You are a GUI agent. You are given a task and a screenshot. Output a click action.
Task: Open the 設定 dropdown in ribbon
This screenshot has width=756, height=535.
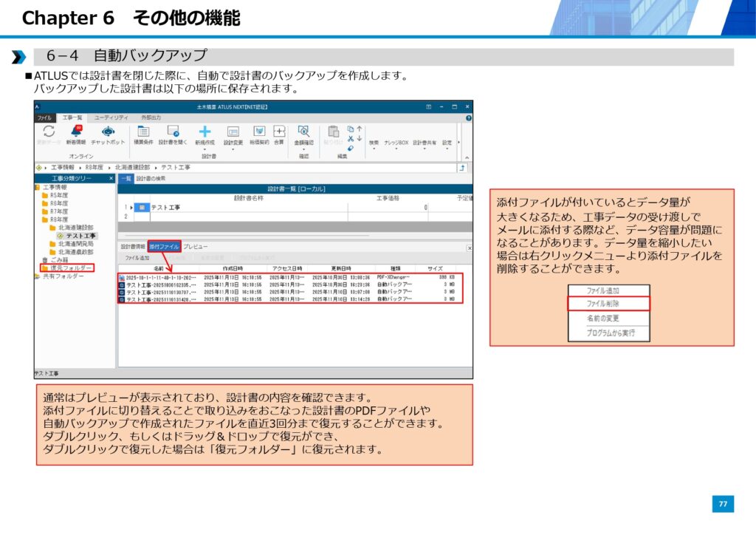coord(447,143)
